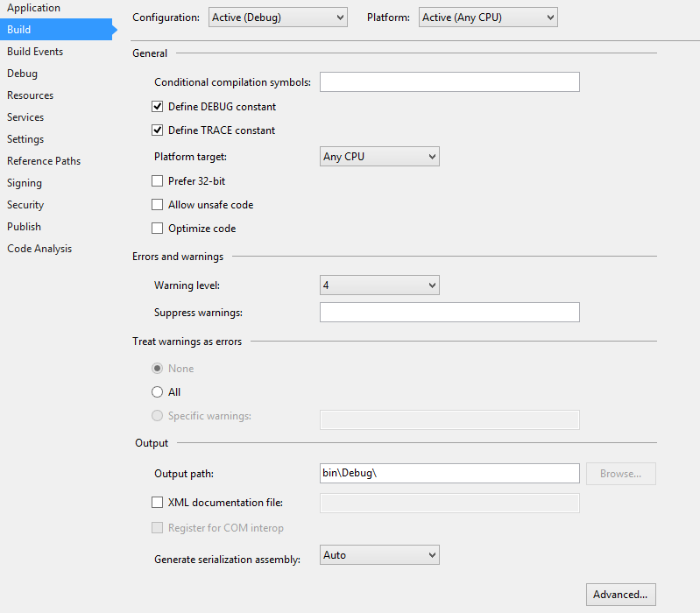
Task: Click the Conditional compilation symbols field
Action: tap(449, 82)
